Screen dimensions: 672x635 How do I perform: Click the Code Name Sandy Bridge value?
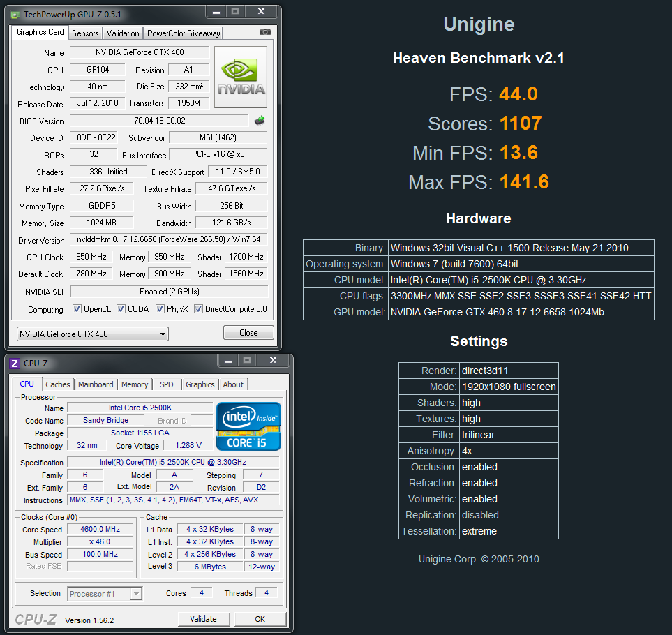point(106,420)
